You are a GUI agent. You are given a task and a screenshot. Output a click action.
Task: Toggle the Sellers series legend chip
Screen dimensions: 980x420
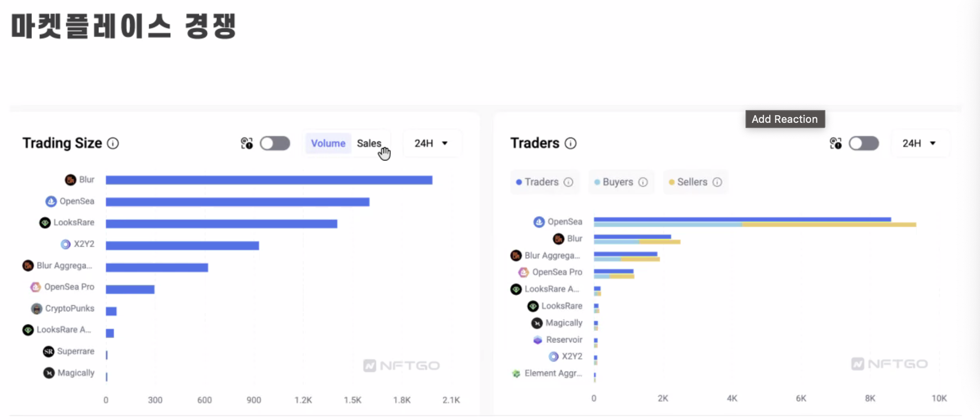(x=695, y=182)
